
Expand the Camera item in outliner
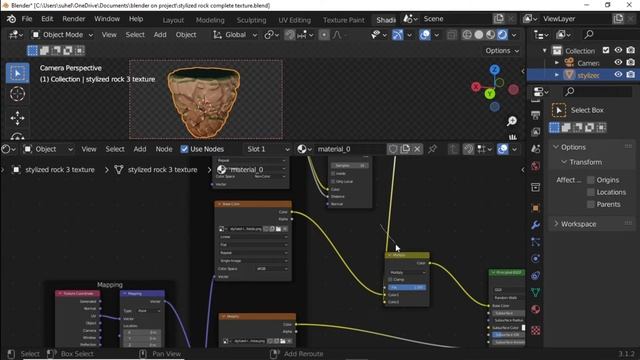point(557,63)
